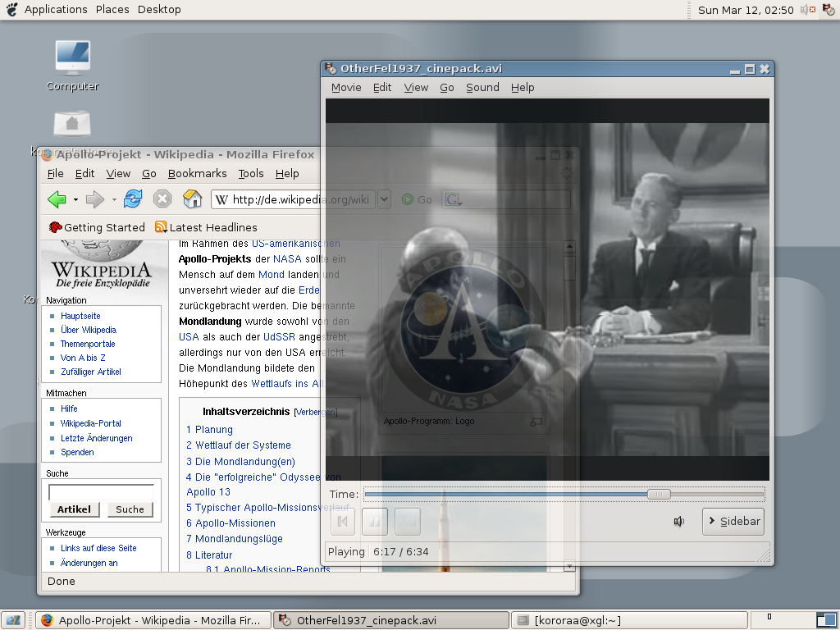Jump to 1 Planung section

click(209, 430)
